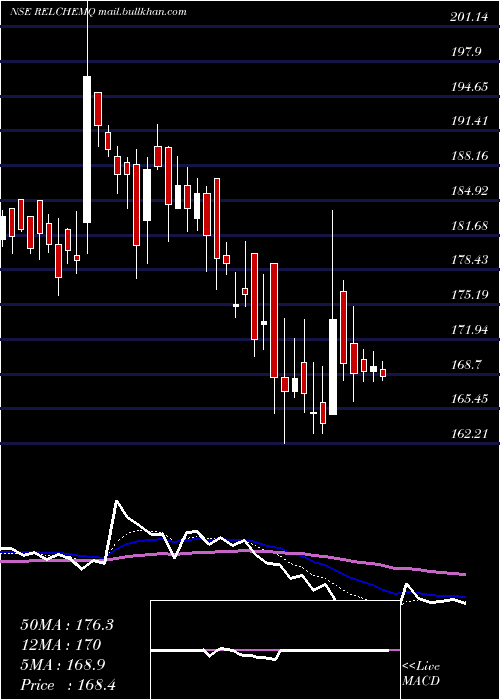This screenshot has width=500, height=700.
Task: Click the '5MA : 168.9' readout
Action: tap(62, 665)
